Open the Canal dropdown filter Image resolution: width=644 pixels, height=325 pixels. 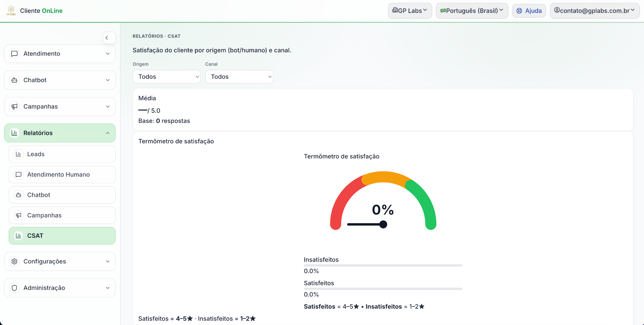[x=239, y=76]
